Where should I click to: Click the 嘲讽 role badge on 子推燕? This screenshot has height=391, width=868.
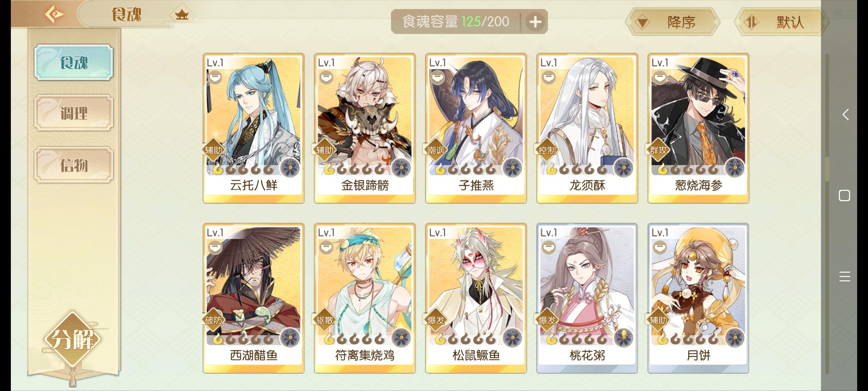pyautogui.click(x=435, y=150)
